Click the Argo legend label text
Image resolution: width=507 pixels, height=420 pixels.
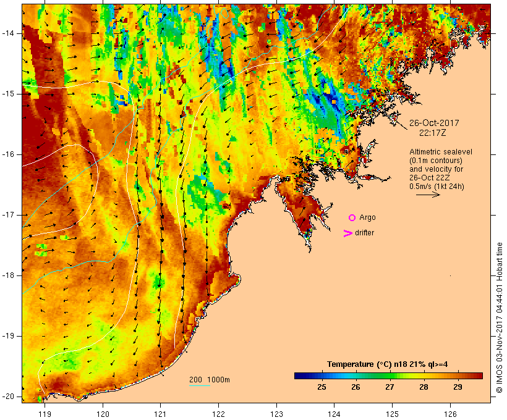pos(367,218)
